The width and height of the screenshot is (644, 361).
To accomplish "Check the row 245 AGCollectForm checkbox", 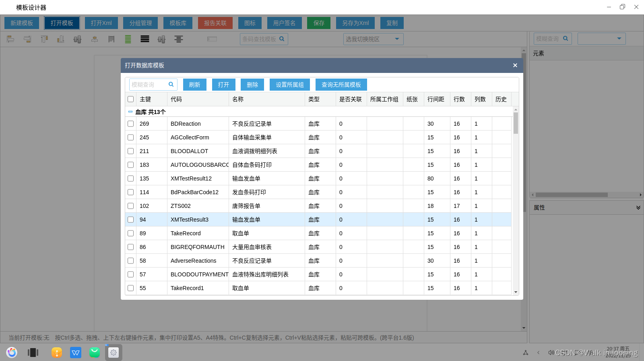I will coord(131,137).
